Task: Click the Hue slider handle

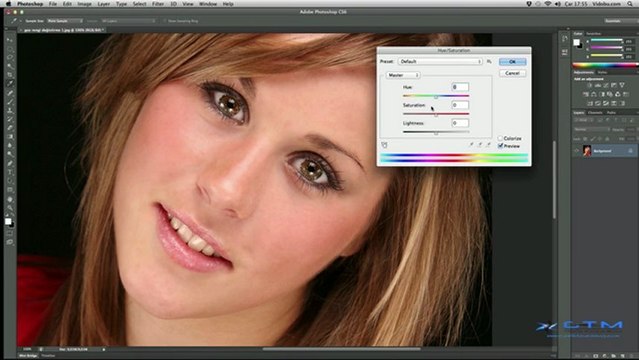Action: pos(436,97)
